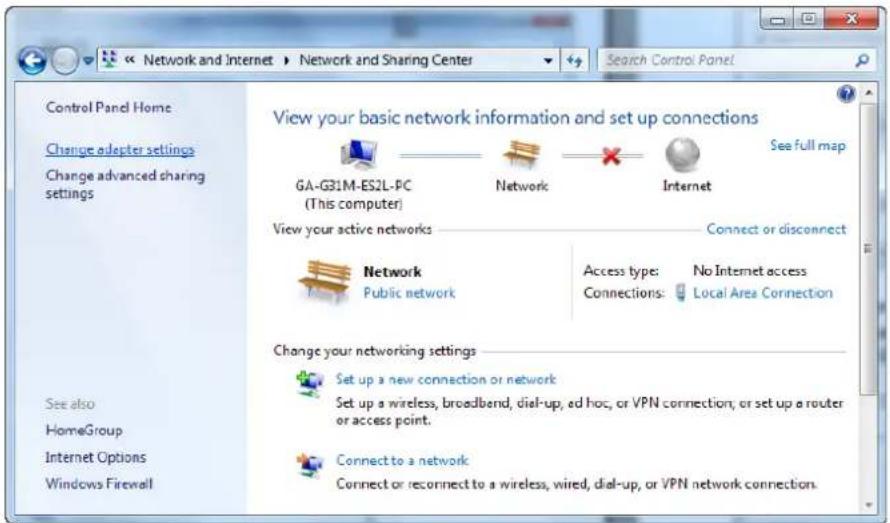The height and width of the screenshot is (523, 890).
Task: Select Network and Internet breadcrumb
Action: (x=208, y=60)
